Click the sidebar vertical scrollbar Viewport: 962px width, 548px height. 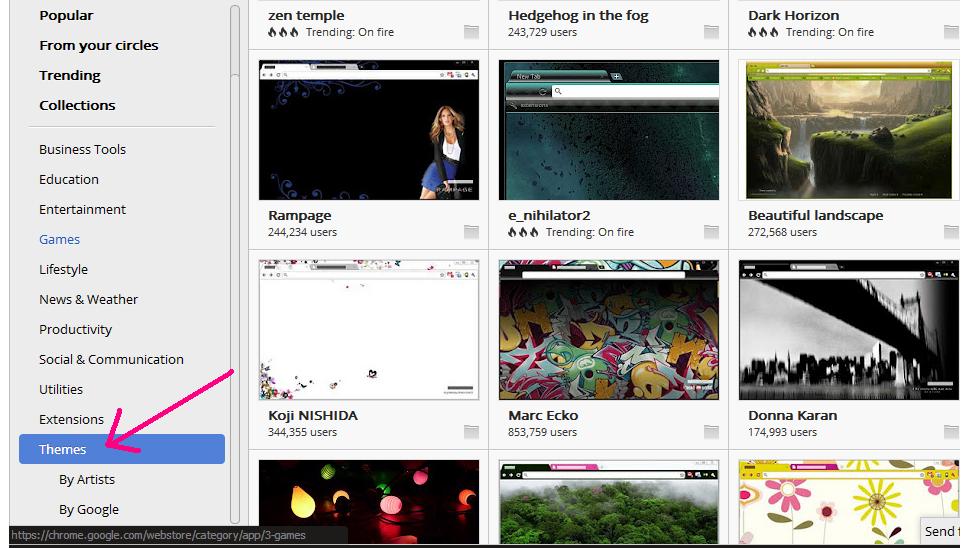[x=234, y=264]
